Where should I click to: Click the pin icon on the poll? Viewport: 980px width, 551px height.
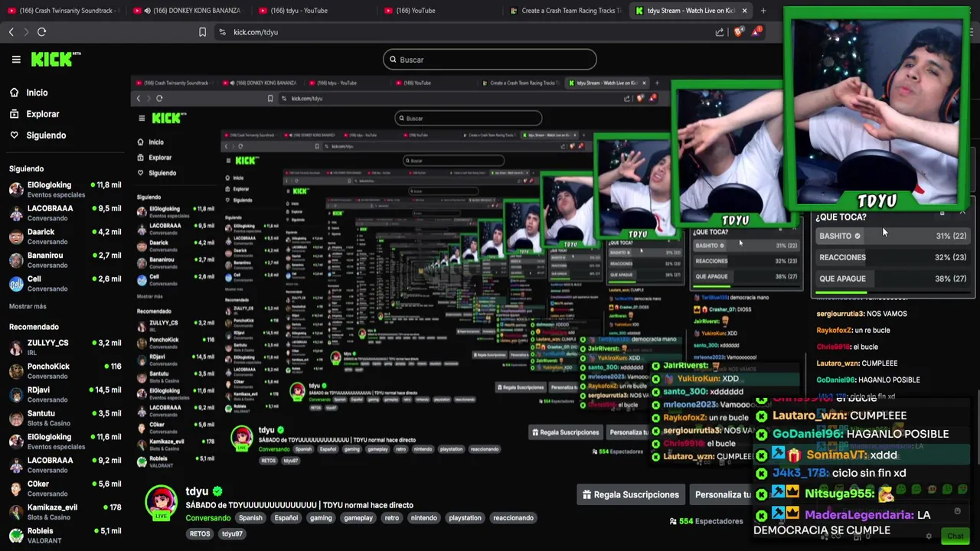click(x=942, y=213)
